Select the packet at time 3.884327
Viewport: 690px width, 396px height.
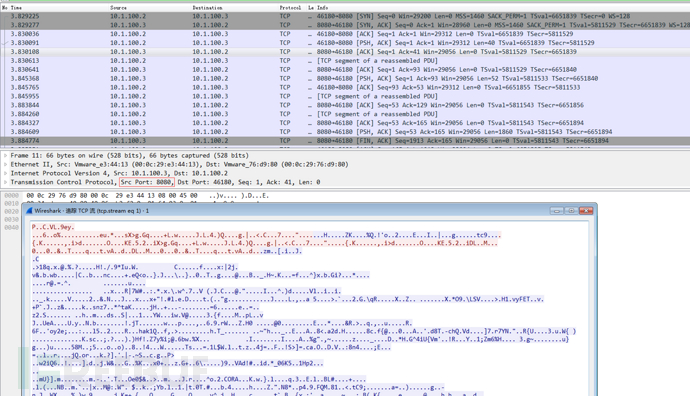[345, 123]
